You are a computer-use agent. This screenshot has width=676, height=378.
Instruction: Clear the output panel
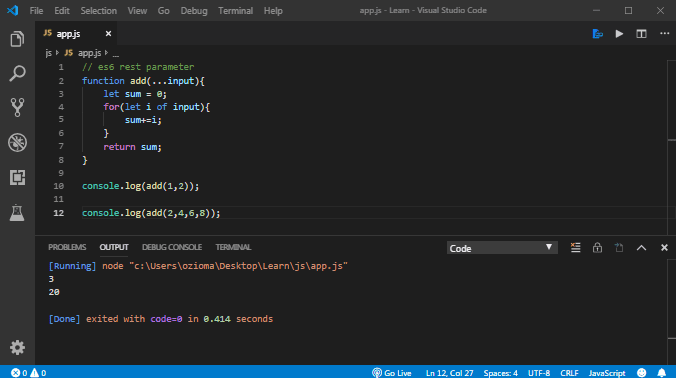575,247
